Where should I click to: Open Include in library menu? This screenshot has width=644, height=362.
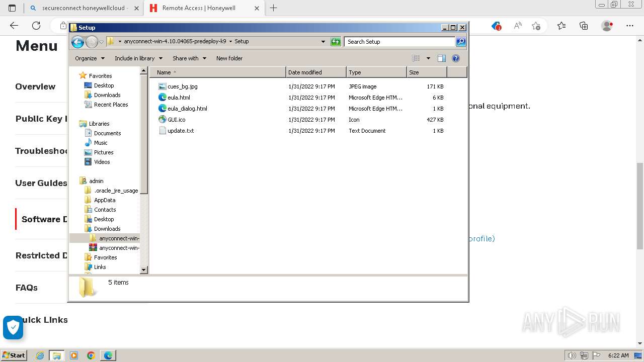[x=138, y=58]
